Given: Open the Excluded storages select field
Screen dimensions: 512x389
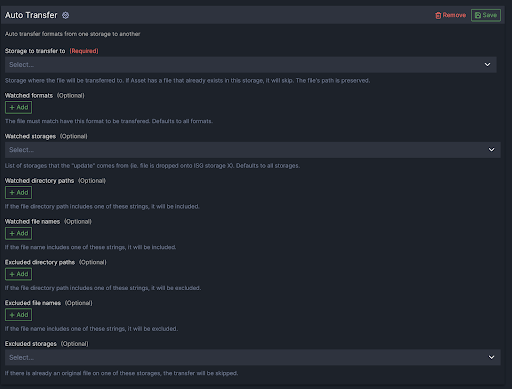Looking at the screenshot, I should click(253, 357).
